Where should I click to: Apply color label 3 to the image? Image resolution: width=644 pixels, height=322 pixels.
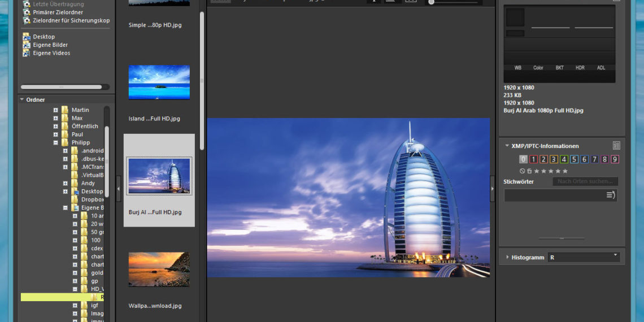coord(554,159)
